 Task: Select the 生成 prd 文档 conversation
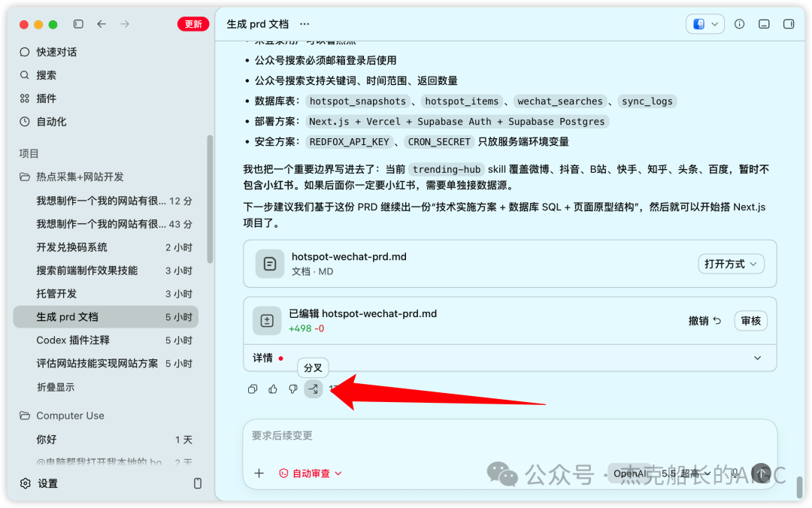[106, 317]
